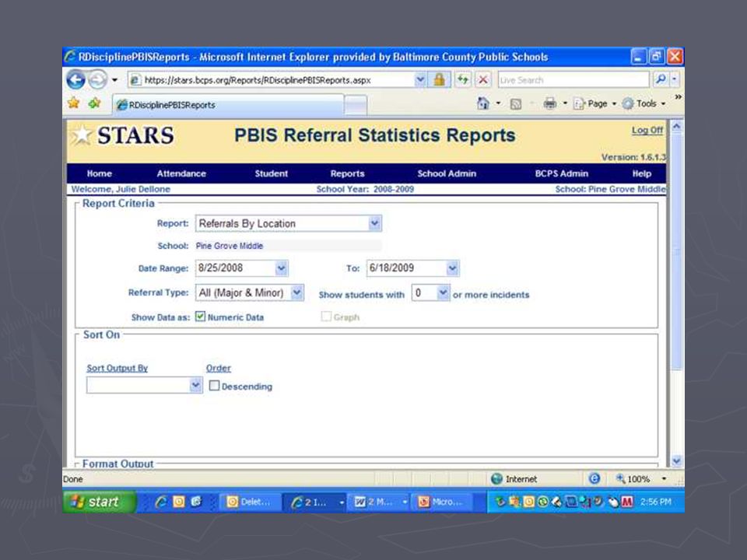
Task: Toggle the Descending order checkbox
Action: pyautogui.click(x=215, y=385)
